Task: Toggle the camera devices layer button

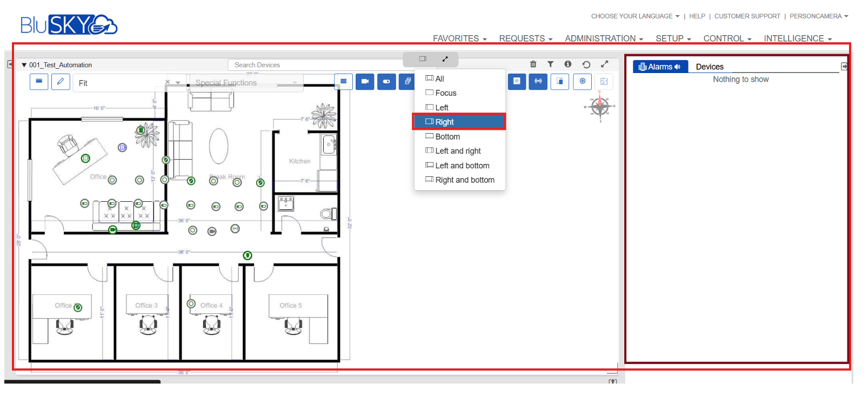Action: [365, 82]
